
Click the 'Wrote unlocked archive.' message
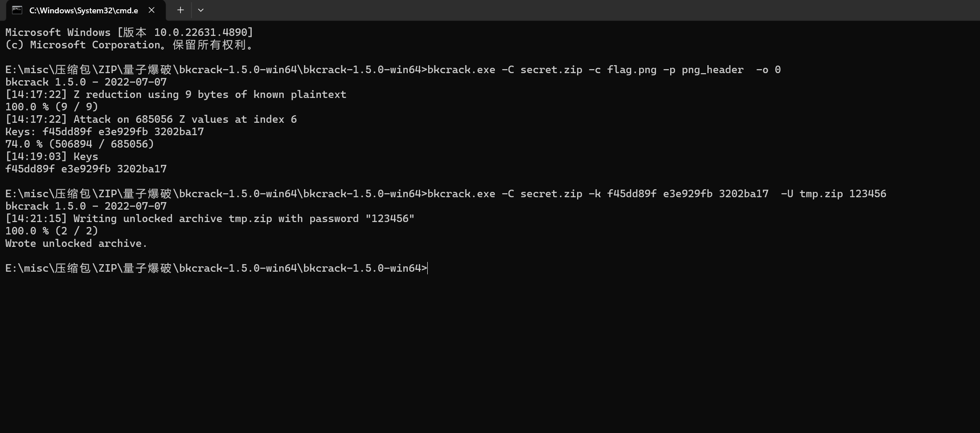coord(76,243)
